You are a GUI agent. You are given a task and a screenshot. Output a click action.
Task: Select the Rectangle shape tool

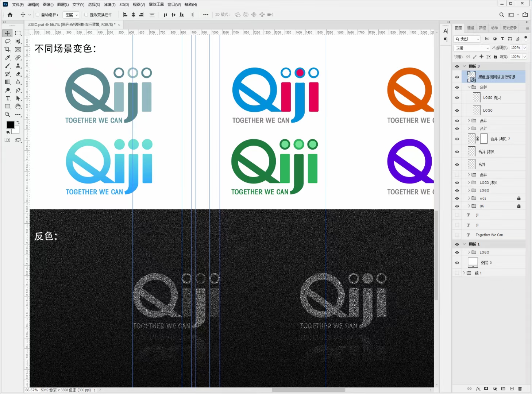tap(7, 107)
